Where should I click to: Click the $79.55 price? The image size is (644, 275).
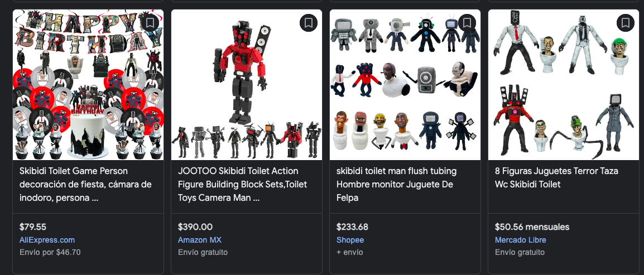point(33,227)
